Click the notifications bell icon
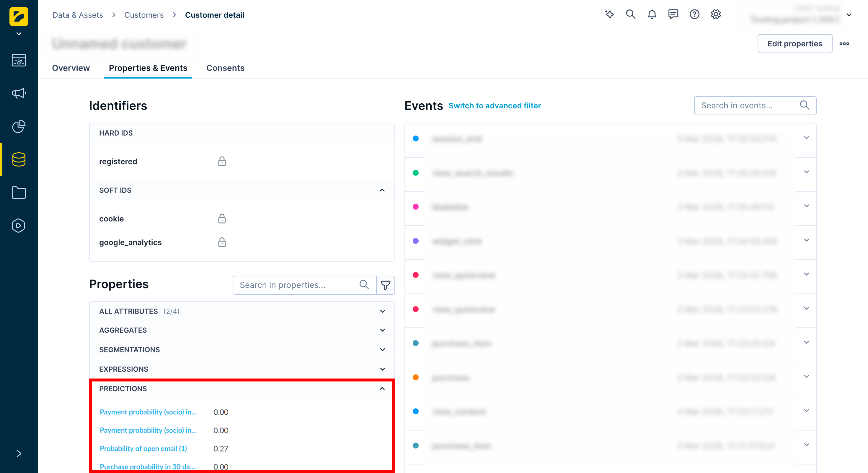The image size is (868, 473). coord(652,14)
